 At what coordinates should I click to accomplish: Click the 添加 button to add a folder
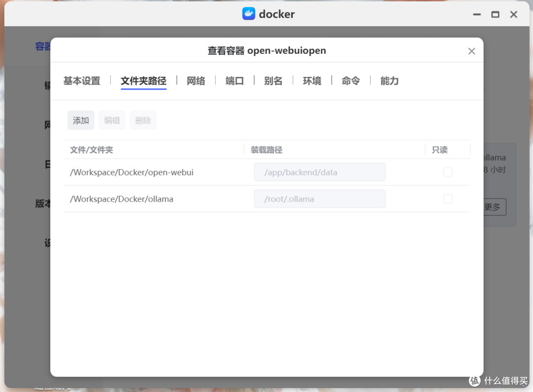pyautogui.click(x=81, y=120)
